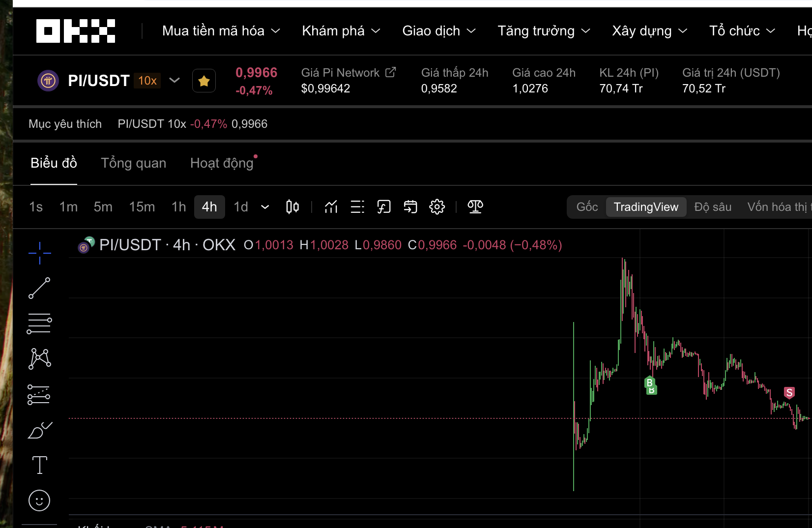
Task: Open the list layout options icon
Action: coord(357,207)
